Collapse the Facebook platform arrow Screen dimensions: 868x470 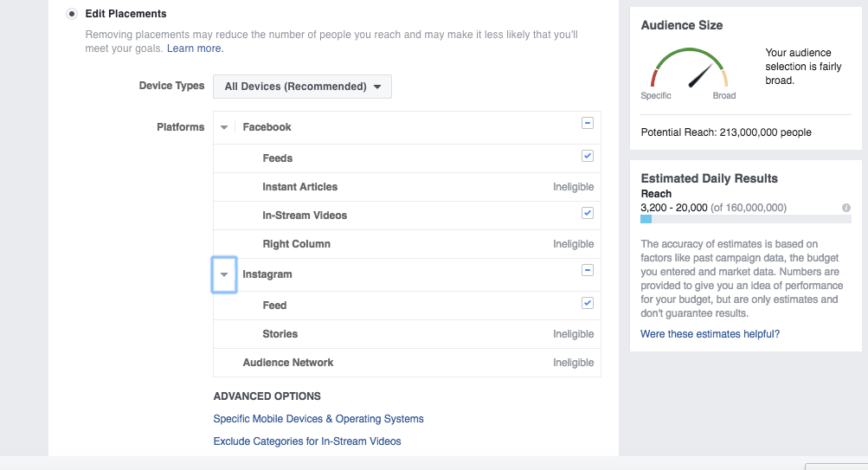[223, 127]
